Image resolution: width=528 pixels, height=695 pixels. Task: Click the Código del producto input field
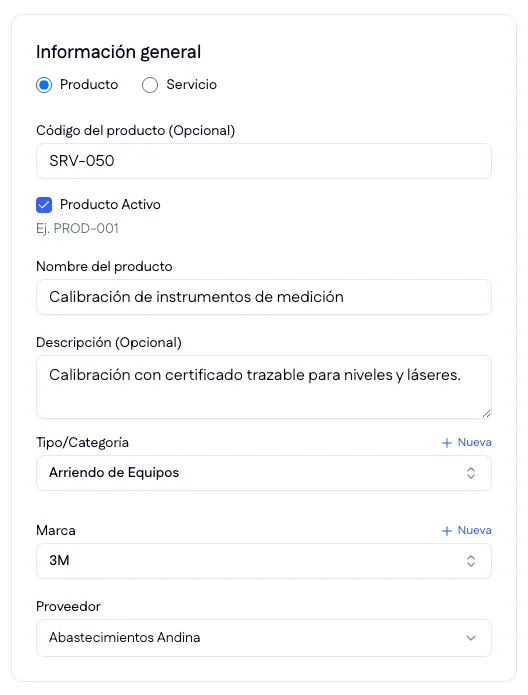pyautogui.click(x=264, y=161)
